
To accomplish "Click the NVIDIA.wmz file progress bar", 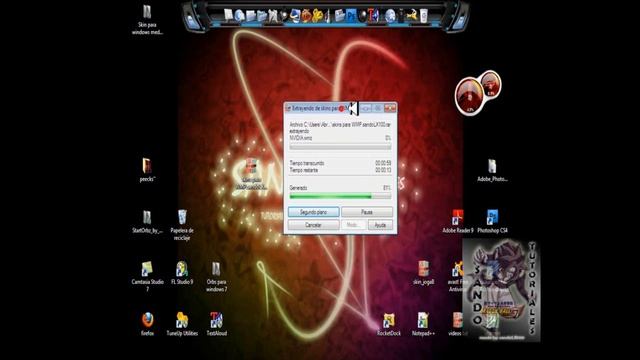I will point(340,147).
